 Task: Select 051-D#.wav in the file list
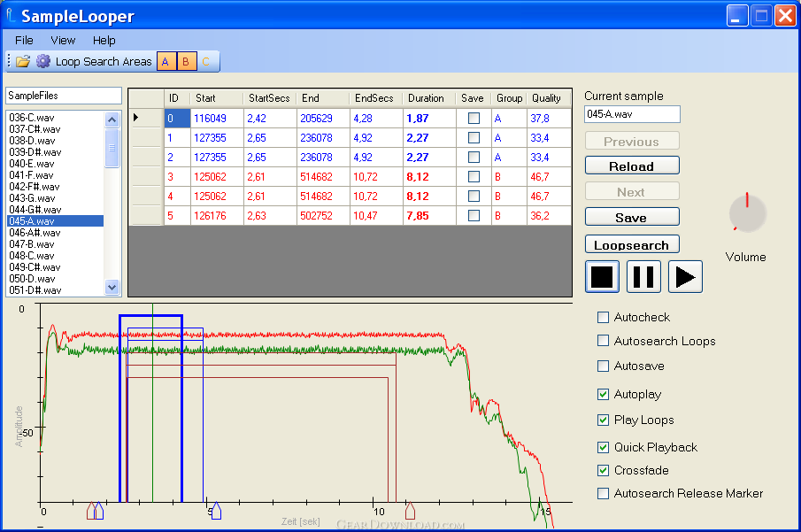(x=55, y=290)
